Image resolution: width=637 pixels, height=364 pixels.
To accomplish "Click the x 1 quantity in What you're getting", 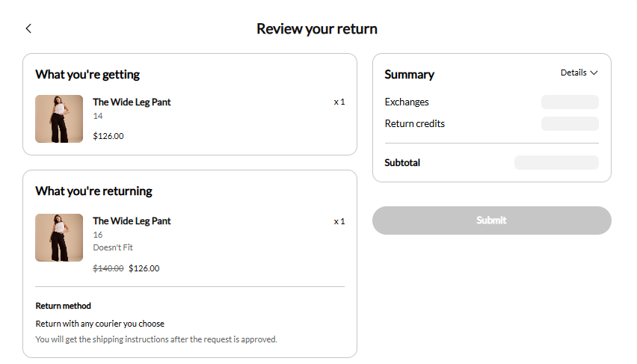I will click(x=339, y=102).
